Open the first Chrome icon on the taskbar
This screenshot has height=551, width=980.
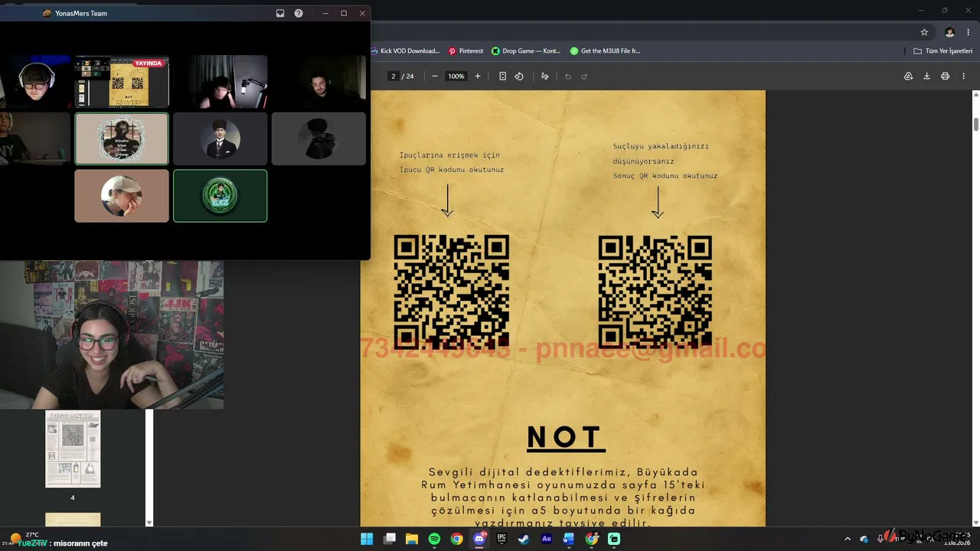pos(457,539)
